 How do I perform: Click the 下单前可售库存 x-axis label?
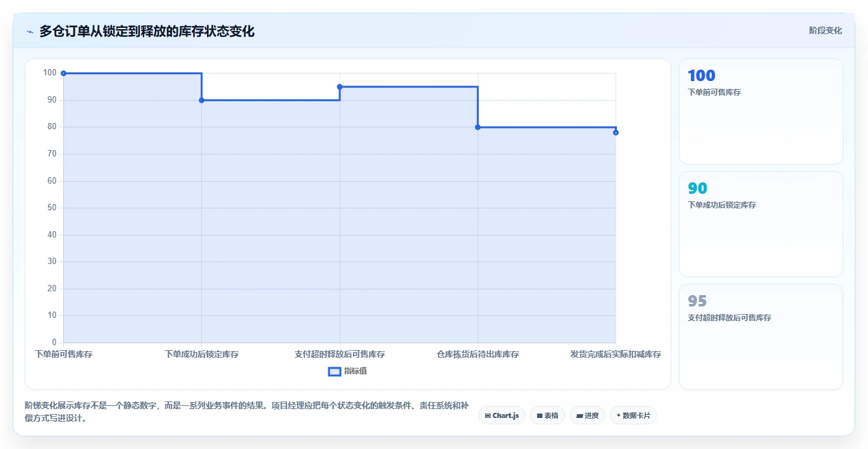point(64,355)
